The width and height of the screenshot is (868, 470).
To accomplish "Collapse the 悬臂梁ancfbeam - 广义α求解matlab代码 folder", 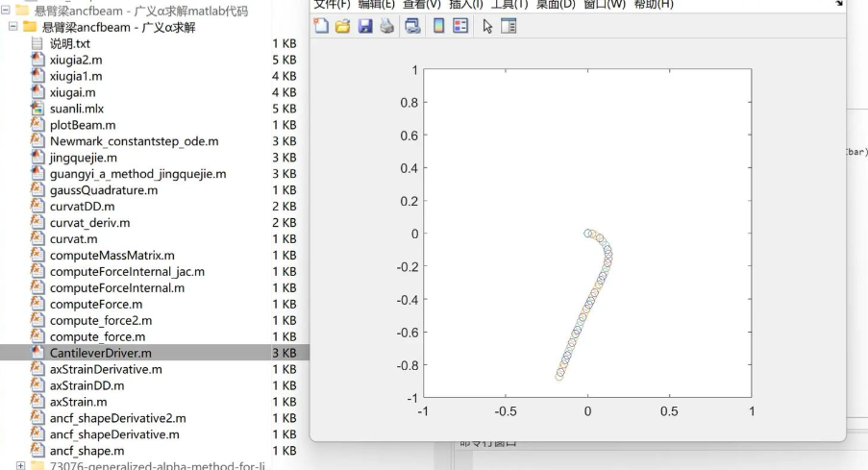I will click(x=5, y=11).
